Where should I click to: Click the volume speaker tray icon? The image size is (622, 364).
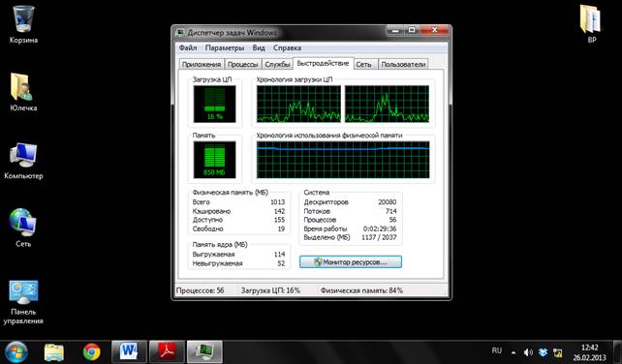click(x=528, y=352)
